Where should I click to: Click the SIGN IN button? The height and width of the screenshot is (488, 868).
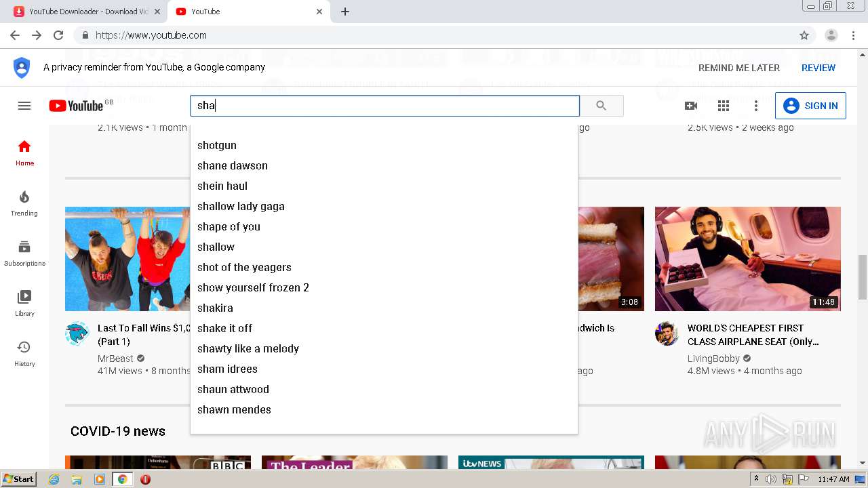pos(810,106)
